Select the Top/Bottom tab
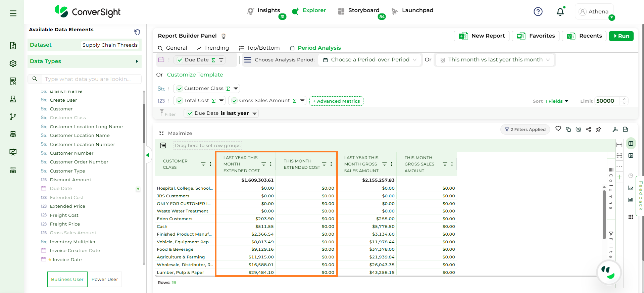 pyautogui.click(x=259, y=48)
